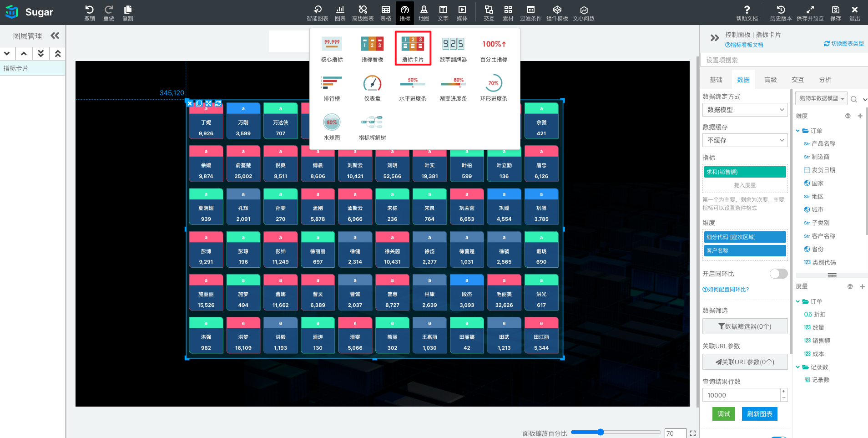Adjust the panel zoom percentage slider
The height and width of the screenshot is (438, 868).
(601, 432)
